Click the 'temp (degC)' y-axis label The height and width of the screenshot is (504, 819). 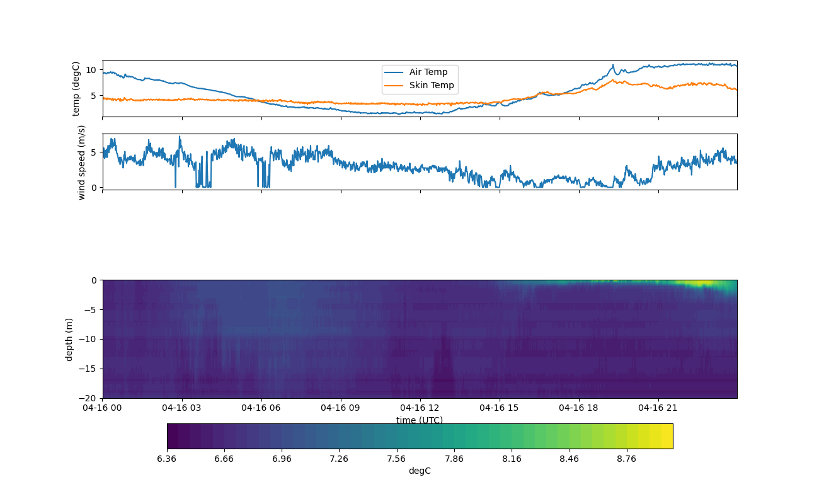pyautogui.click(x=76, y=89)
